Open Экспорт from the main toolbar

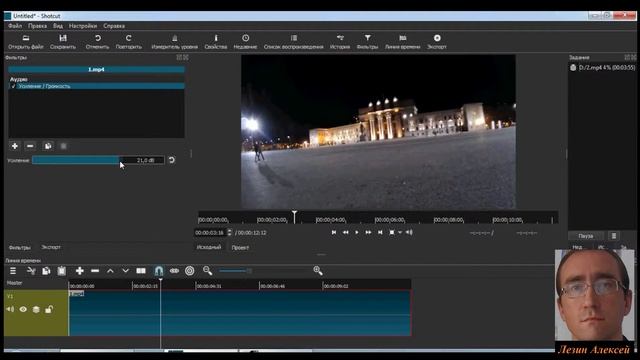(x=437, y=42)
